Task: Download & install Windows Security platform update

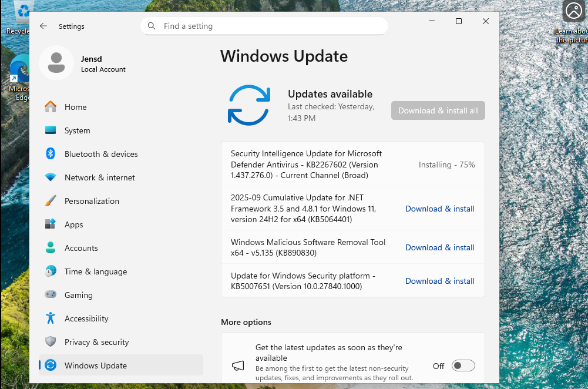Action: click(x=439, y=281)
